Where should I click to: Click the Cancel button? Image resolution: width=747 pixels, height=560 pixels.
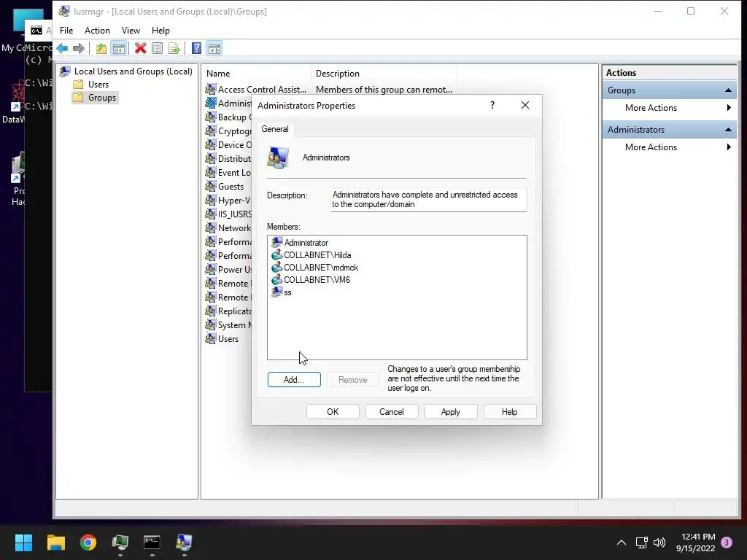(392, 412)
